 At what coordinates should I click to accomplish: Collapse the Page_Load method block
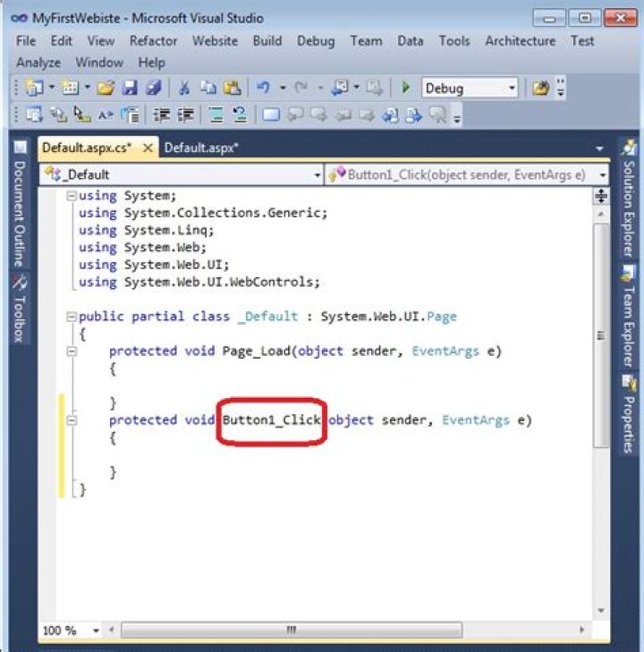pyautogui.click(x=72, y=351)
